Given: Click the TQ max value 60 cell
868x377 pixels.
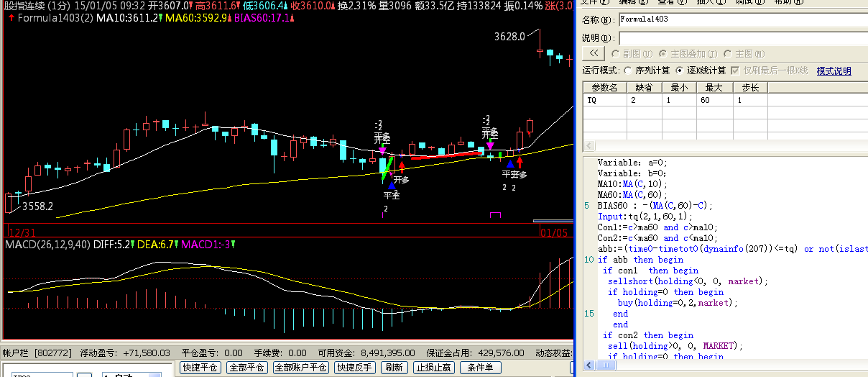Looking at the screenshot, I should (x=714, y=100).
